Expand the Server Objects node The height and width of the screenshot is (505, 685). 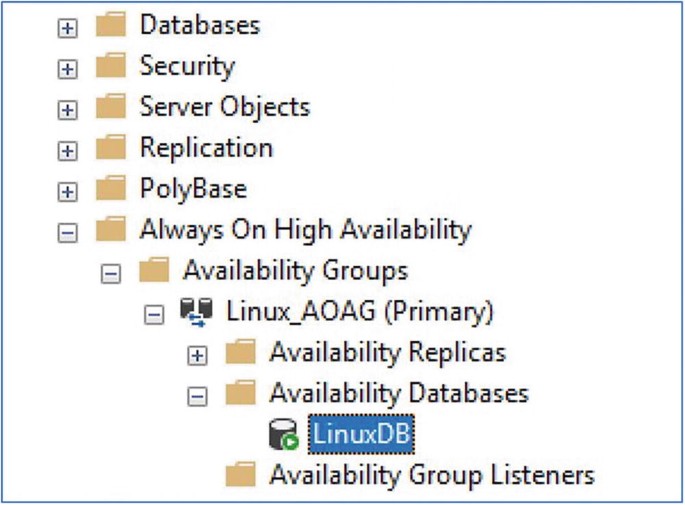(68, 110)
